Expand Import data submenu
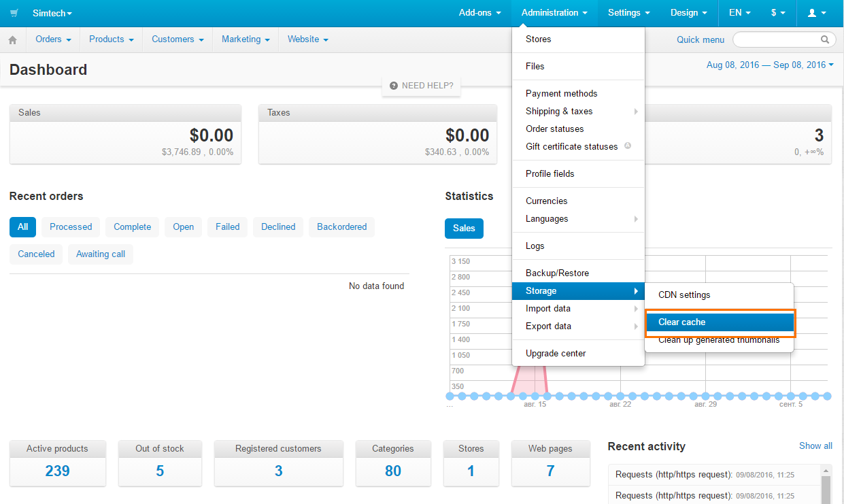The image size is (844, 504). tap(578, 309)
